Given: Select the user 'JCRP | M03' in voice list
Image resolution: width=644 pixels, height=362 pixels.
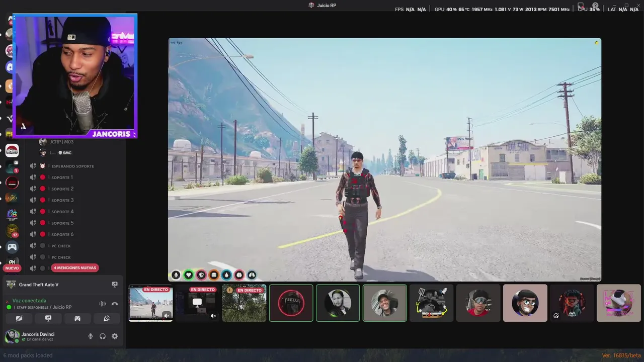Looking at the screenshot, I should point(56,142).
